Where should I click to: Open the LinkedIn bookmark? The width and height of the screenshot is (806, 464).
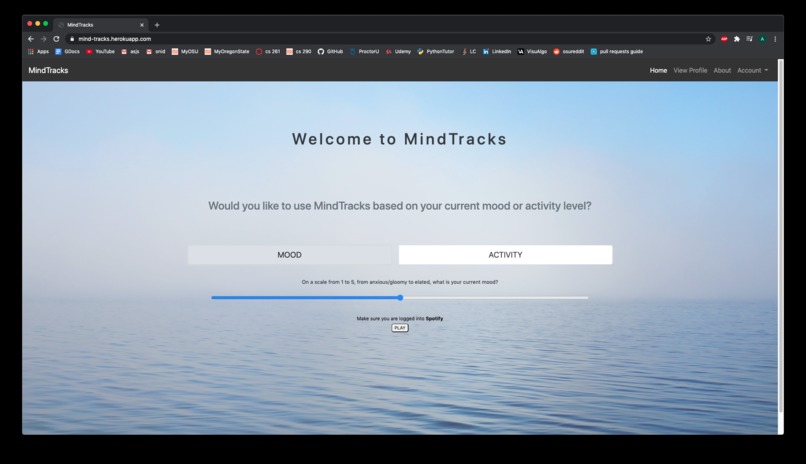(x=497, y=51)
